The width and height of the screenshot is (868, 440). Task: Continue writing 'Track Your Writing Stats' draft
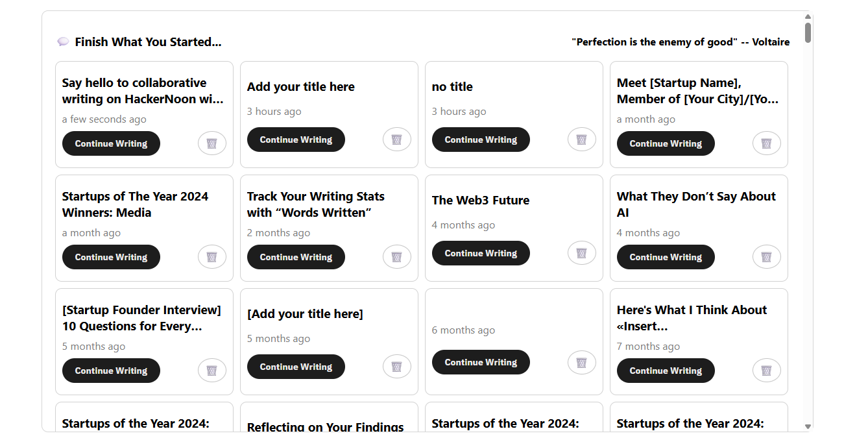[296, 257]
